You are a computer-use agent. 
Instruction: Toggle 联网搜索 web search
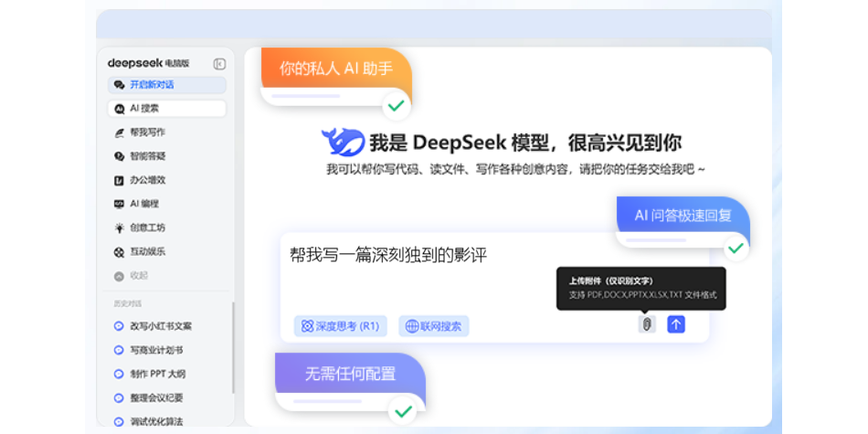point(434,326)
